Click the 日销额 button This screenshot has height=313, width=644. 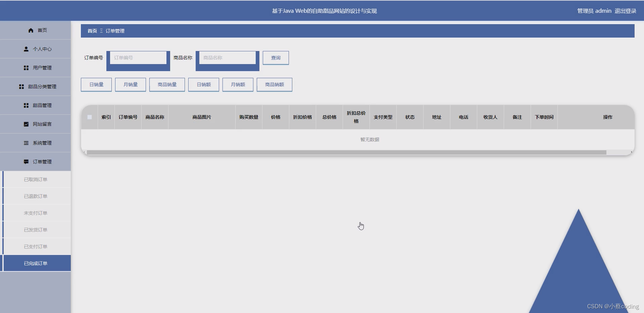click(204, 85)
